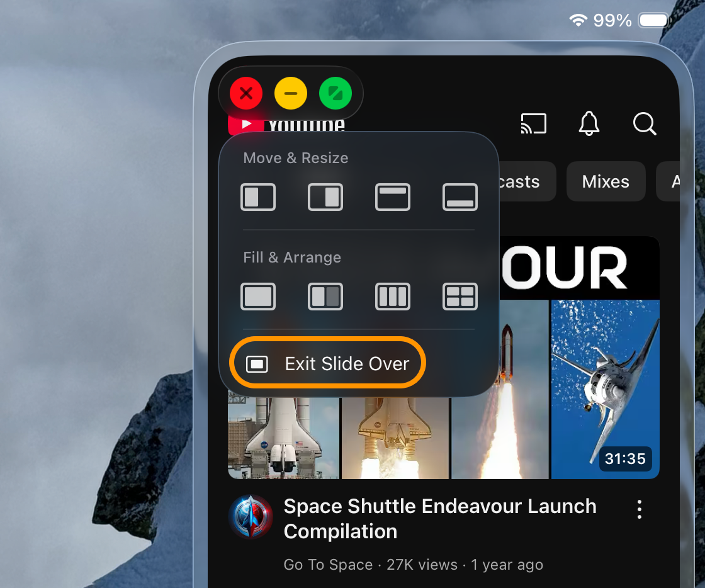Click the red close window button
The width and height of the screenshot is (705, 588).
click(x=246, y=94)
